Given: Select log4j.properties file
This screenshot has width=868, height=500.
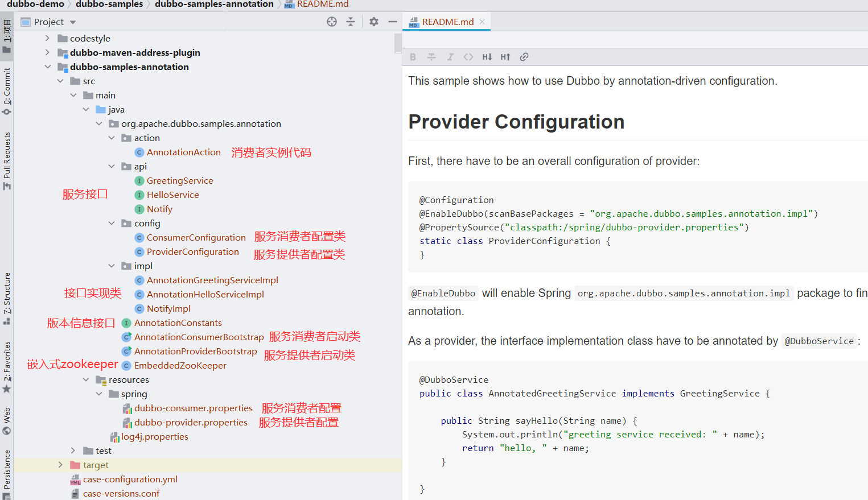Looking at the screenshot, I should click(x=154, y=436).
